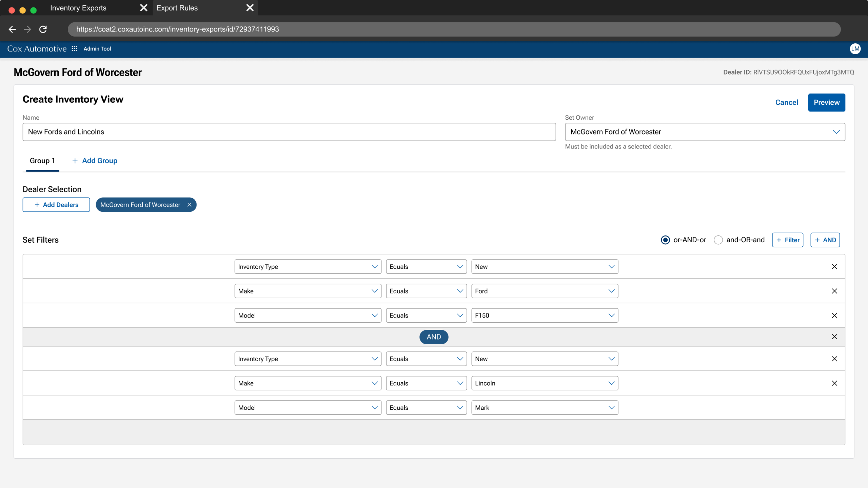Click the Dealer ID value text

[x=804, y=72]
